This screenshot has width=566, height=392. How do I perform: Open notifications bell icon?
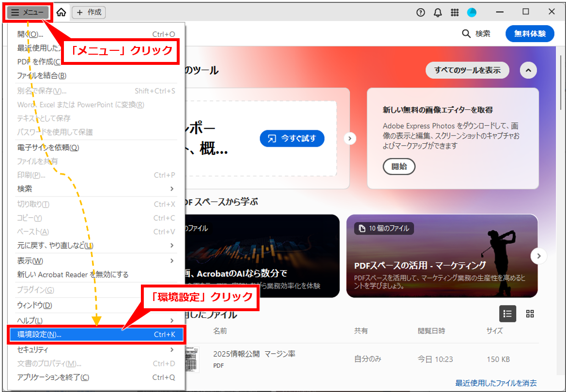point(438,13)
